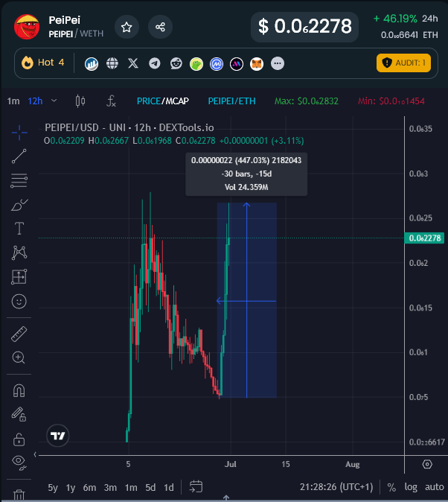
Task: Switch chart to MCAP view
Action: 176,101
